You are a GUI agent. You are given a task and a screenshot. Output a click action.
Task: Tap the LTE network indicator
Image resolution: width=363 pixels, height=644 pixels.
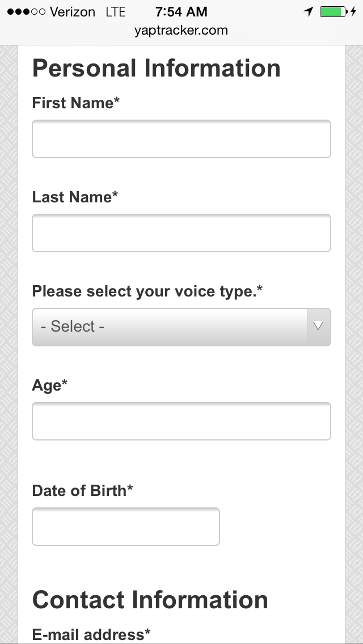pyautogui.click(x=116, y=12)
